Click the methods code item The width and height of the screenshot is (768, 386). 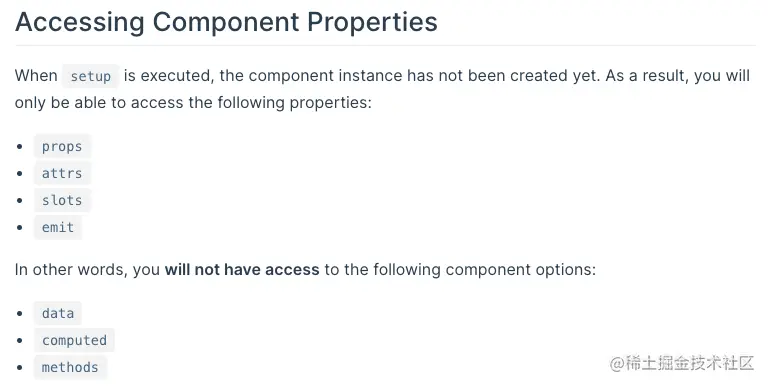(x=70, y=367)
